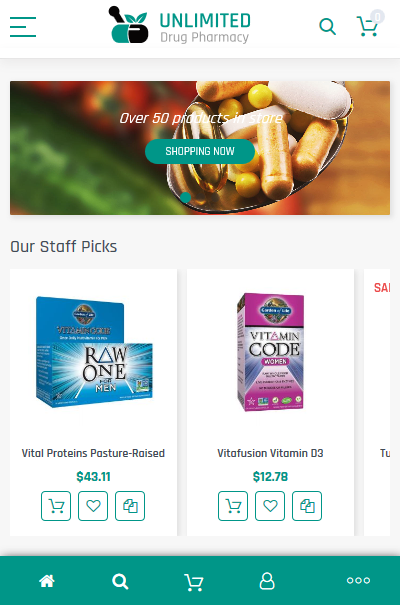Click the SHOPPING NOW button

pyautogui.click(x=200, y=151)
